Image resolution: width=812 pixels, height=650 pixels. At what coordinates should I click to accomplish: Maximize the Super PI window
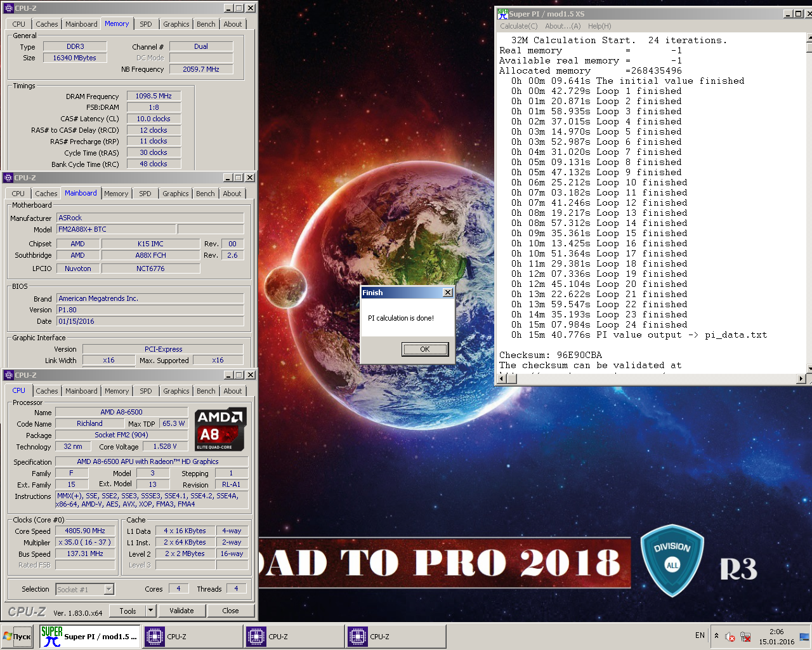(x=798, y=14)
